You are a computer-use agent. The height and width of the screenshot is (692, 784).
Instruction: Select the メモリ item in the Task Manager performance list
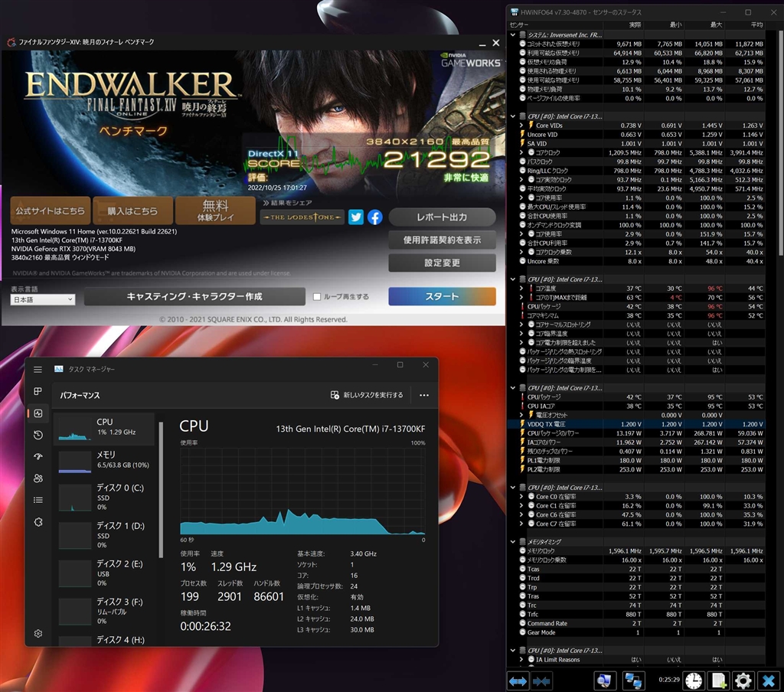coord(104,461)
